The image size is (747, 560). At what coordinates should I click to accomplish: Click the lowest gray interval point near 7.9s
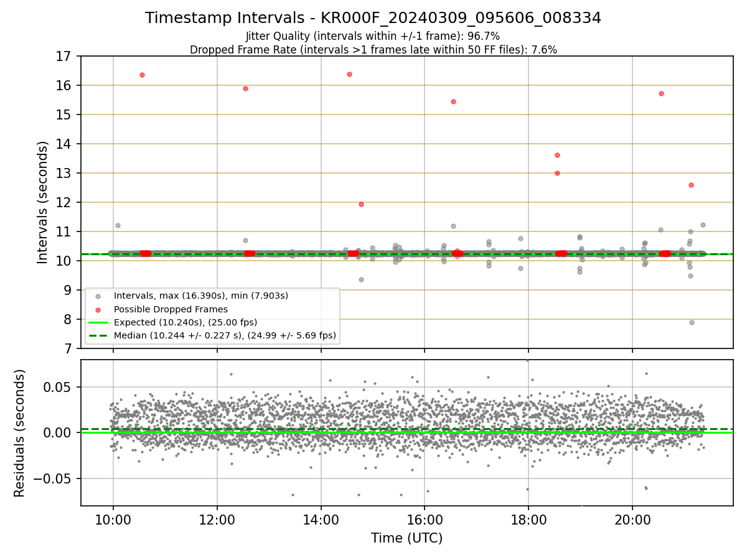[692, 322]
